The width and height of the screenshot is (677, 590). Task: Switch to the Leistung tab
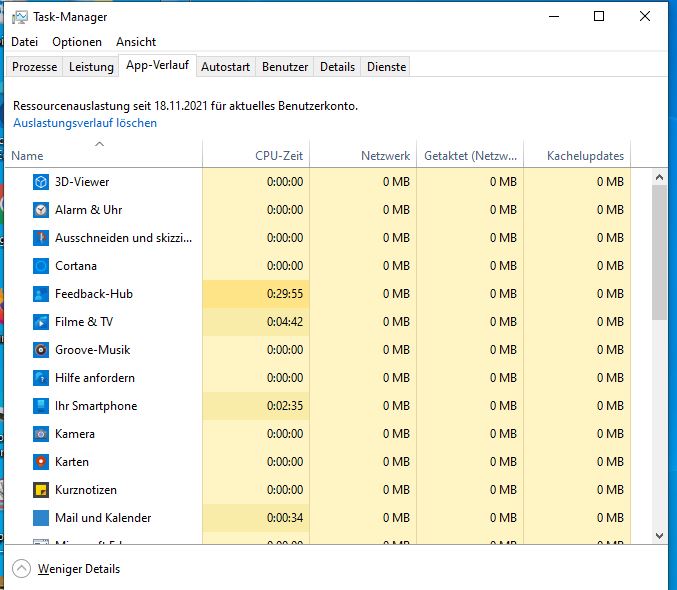pyautogui.click(x=91, y=67)
